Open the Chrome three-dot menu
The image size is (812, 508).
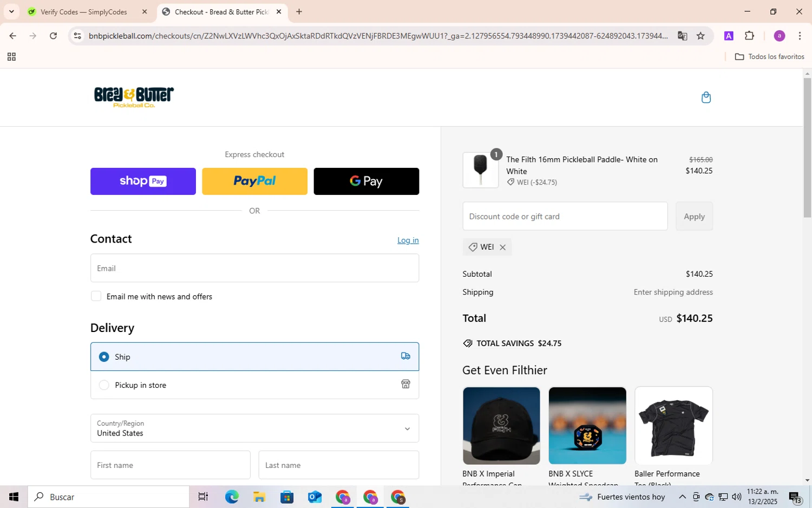pyautogui.click(x=800, y=36)
